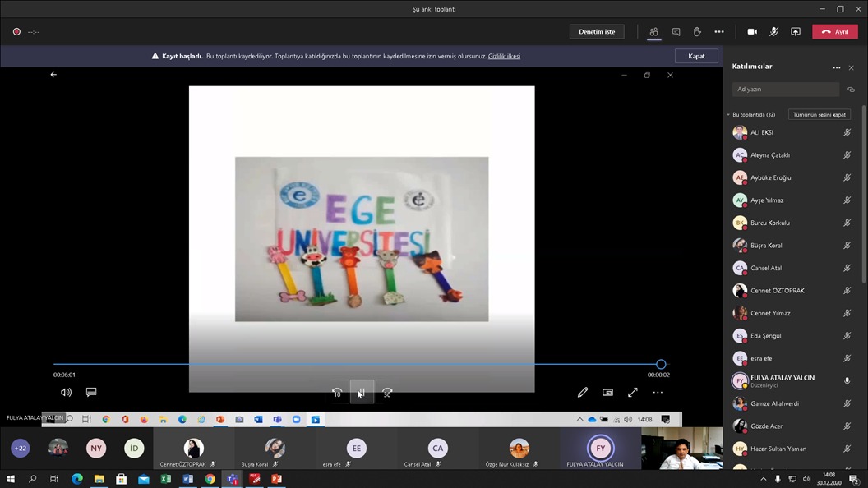Screen dimensions: 868x488
Task: Click the NY participant avatar
Action: pos(96,449)
